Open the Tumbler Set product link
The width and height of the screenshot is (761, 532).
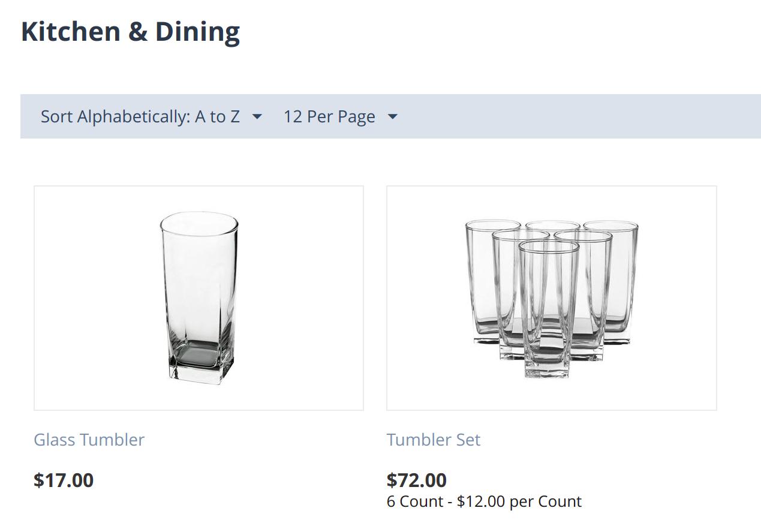[x=434, y=440]
